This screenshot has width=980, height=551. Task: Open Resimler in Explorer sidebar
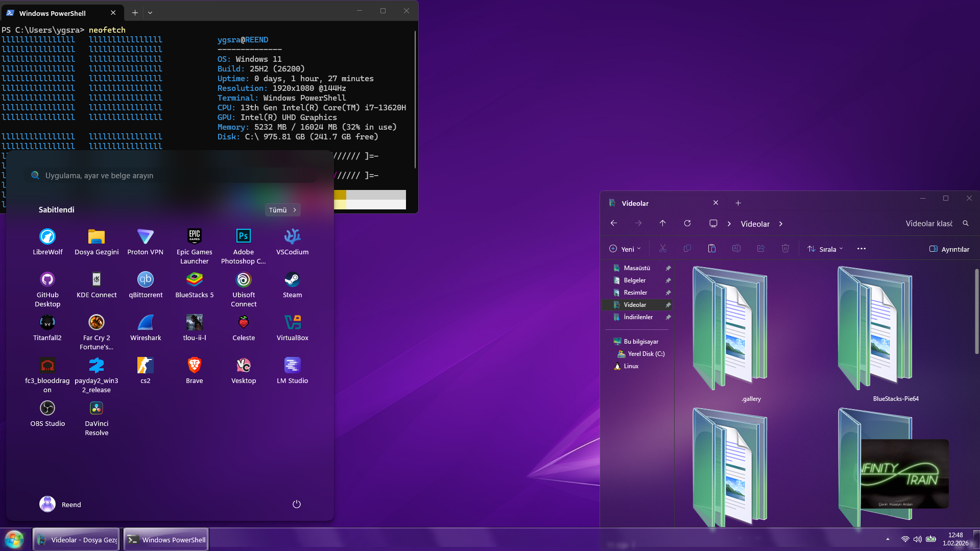tap(637, 293)
